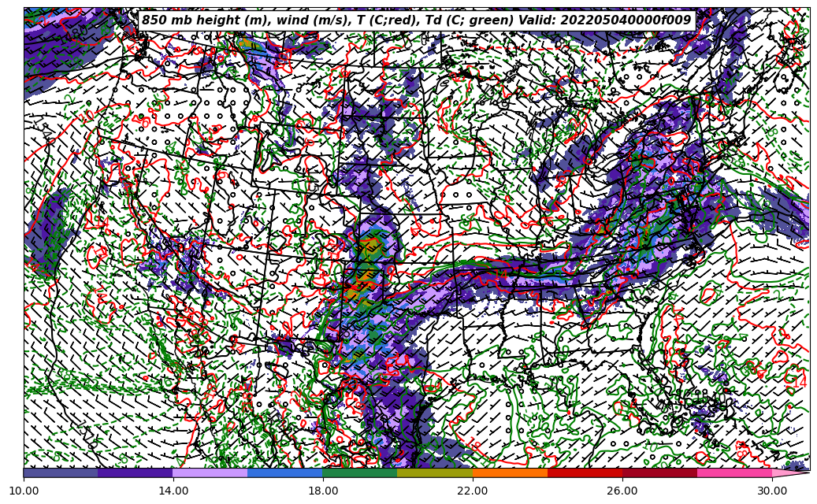
Task: Click the green 18–20 colorbar segment
Action: click(x=360, y=472)
